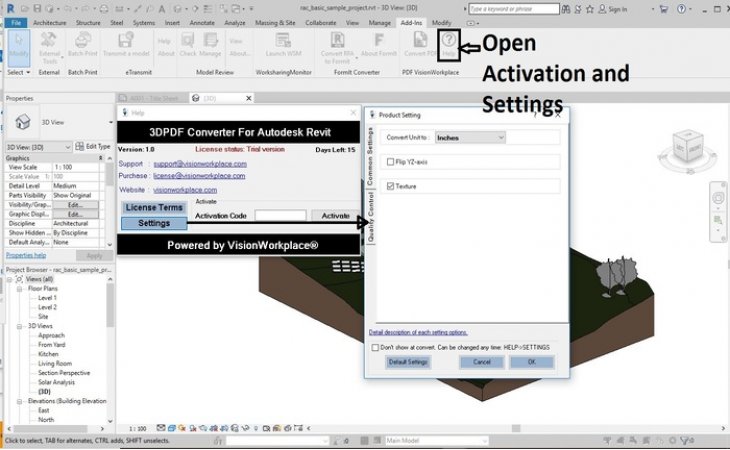Open Model Review Manage
The image size is (730, 450).
[x=210, y=45]
